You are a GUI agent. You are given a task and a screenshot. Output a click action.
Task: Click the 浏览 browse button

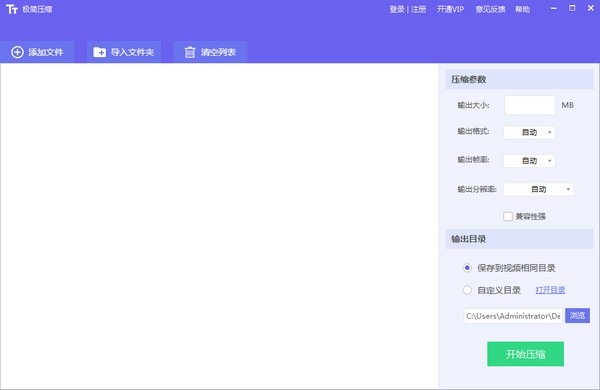tap(577, 316)
